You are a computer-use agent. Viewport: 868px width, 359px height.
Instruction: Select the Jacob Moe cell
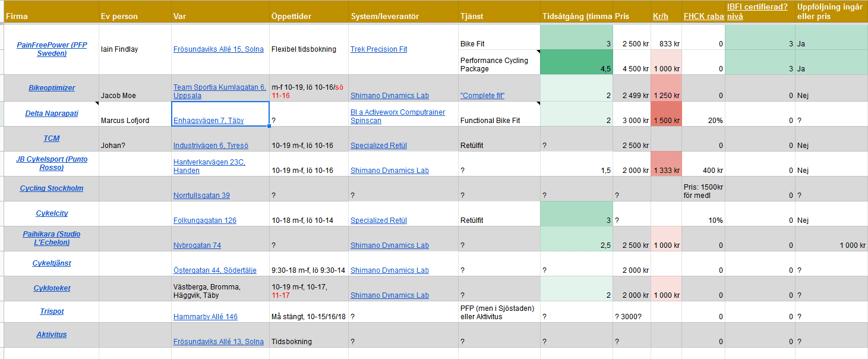[135, 88]
